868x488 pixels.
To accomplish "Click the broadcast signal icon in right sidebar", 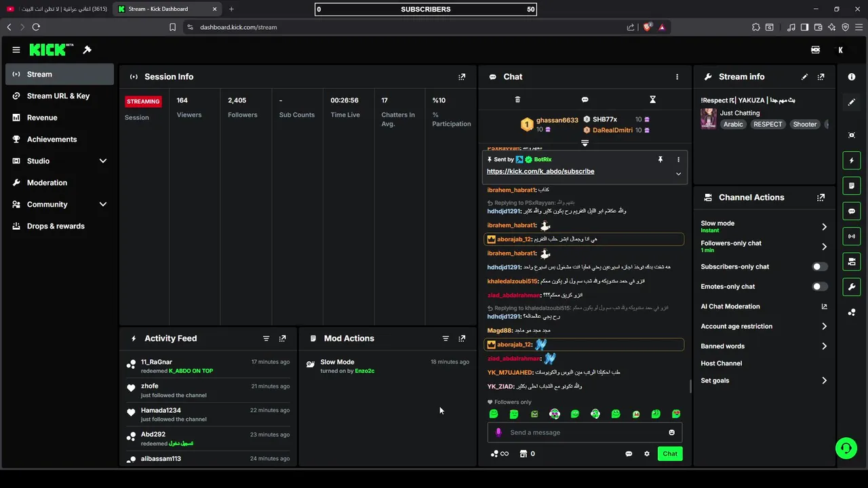I will (852, 236).
